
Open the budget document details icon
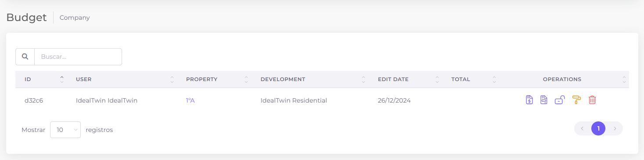(x=544, y=100)
